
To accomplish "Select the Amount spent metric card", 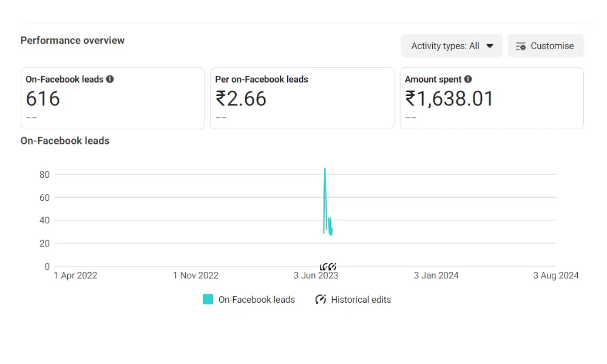I will (x=492, y=98).
